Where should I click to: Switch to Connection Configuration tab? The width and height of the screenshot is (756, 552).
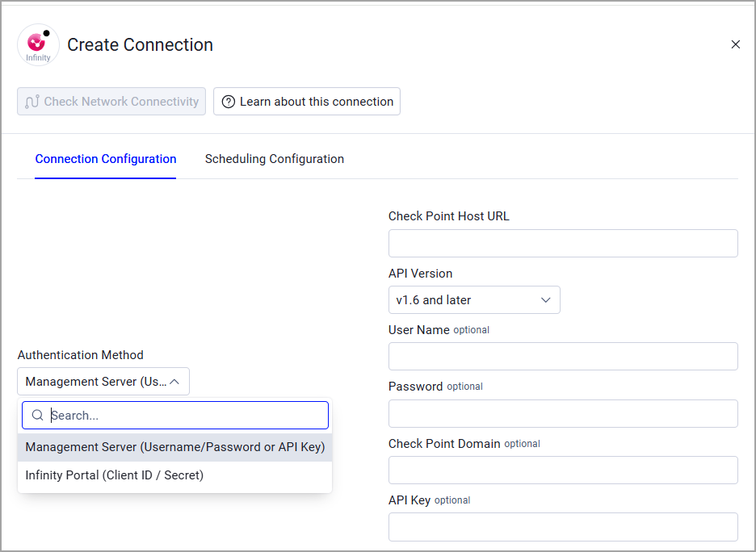[x=106, y=159]
